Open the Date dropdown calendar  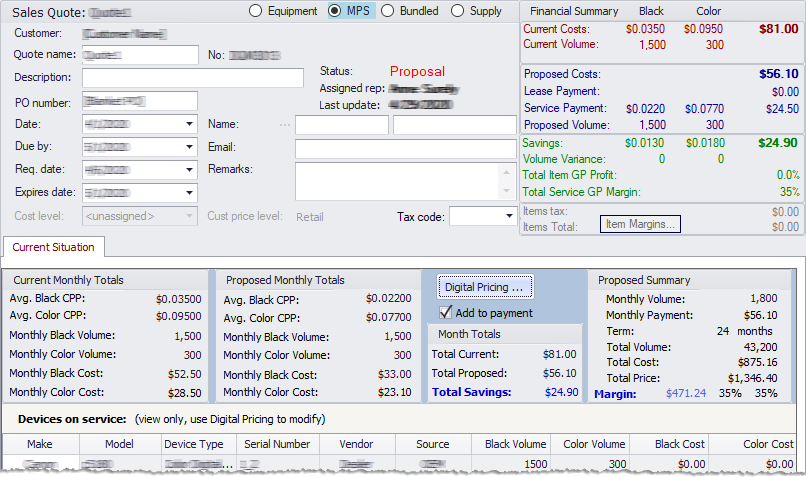[189, 124]
